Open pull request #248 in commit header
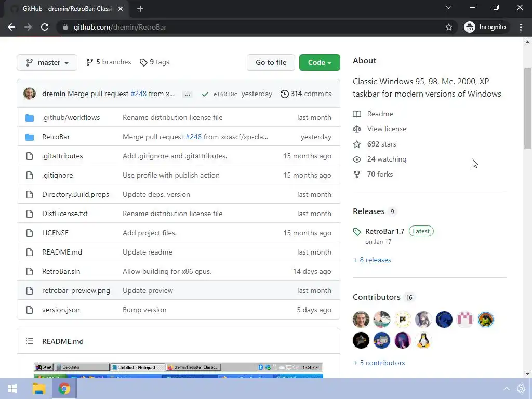The image size is (532, 399). tap(138, 94)
